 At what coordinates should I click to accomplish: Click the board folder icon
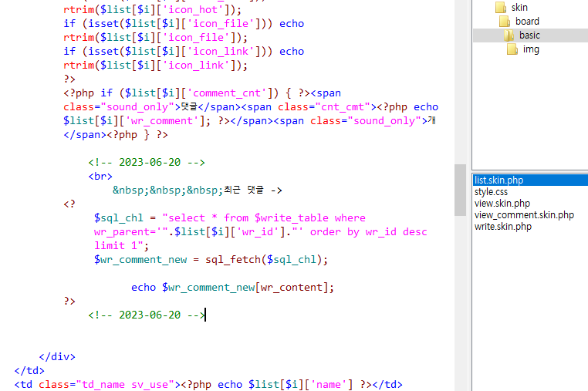[x=504, y=22]
